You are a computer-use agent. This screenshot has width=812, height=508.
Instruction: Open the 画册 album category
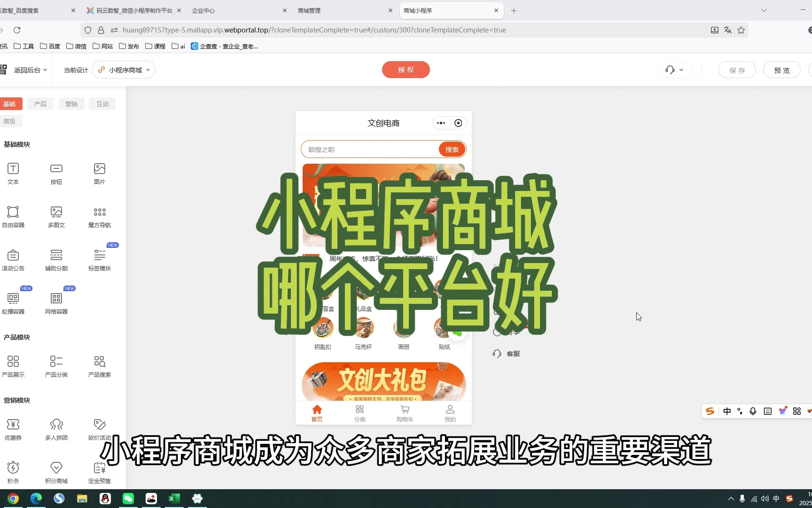tap(404, 334)
